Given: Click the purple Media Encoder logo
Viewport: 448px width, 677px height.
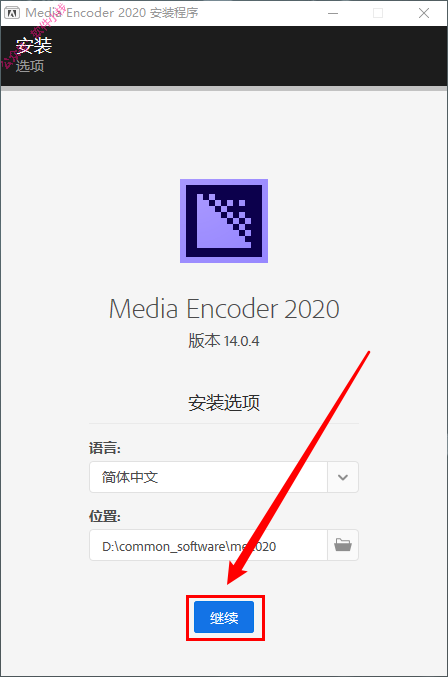Looking at the screenshot, I should (x=224, y=221).
